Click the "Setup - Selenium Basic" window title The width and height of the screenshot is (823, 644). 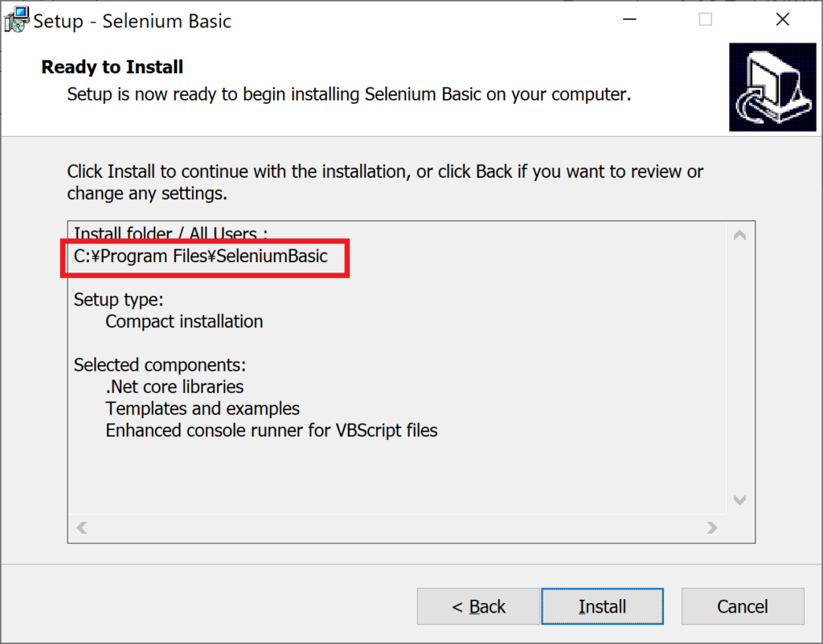tap(133, 21)
